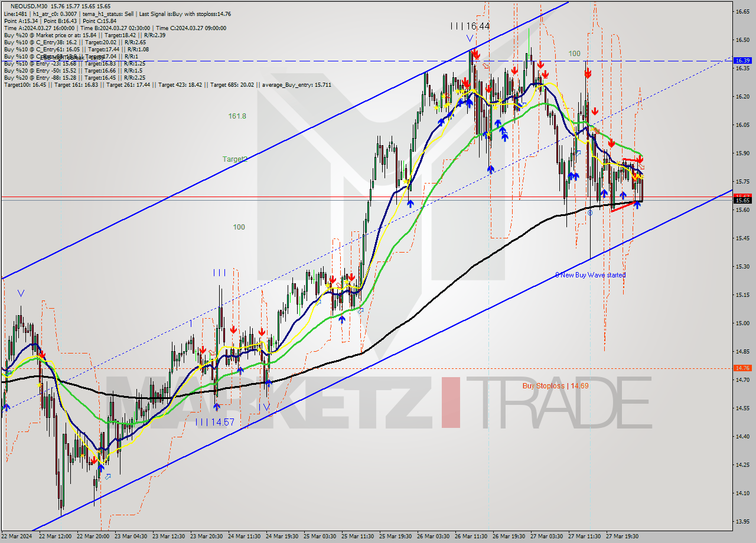756x543 pixels.
Task: Click the '26 Mar 03:30' time axis label
Action: click(x=434, y=537)
